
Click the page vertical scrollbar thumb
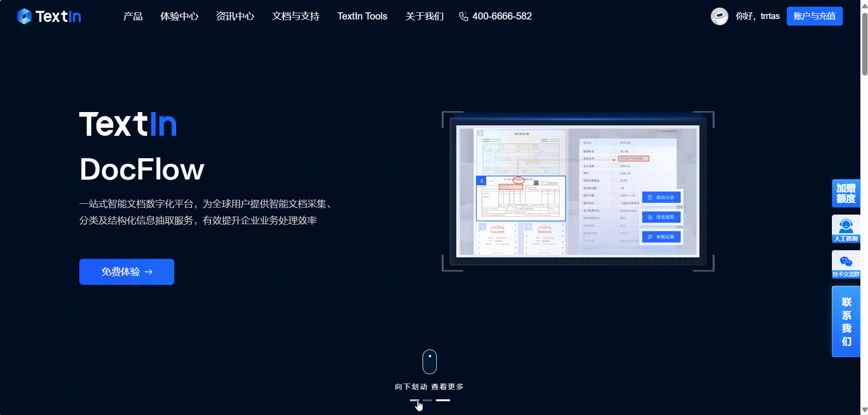864,44
